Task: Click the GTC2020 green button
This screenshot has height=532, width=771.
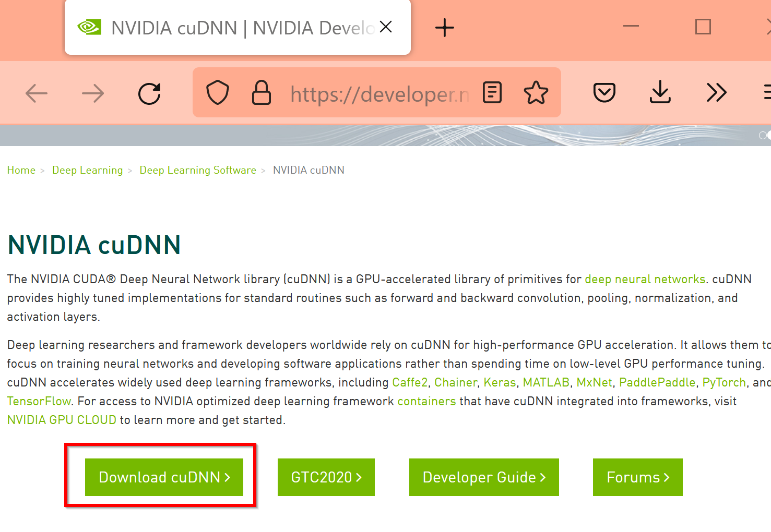Action: pos(326,477)
